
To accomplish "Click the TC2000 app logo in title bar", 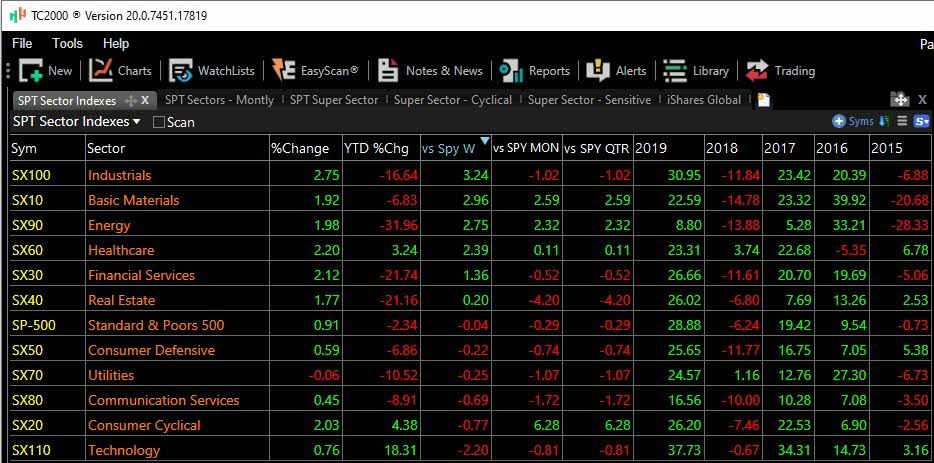I will click(x=18, y=15).
